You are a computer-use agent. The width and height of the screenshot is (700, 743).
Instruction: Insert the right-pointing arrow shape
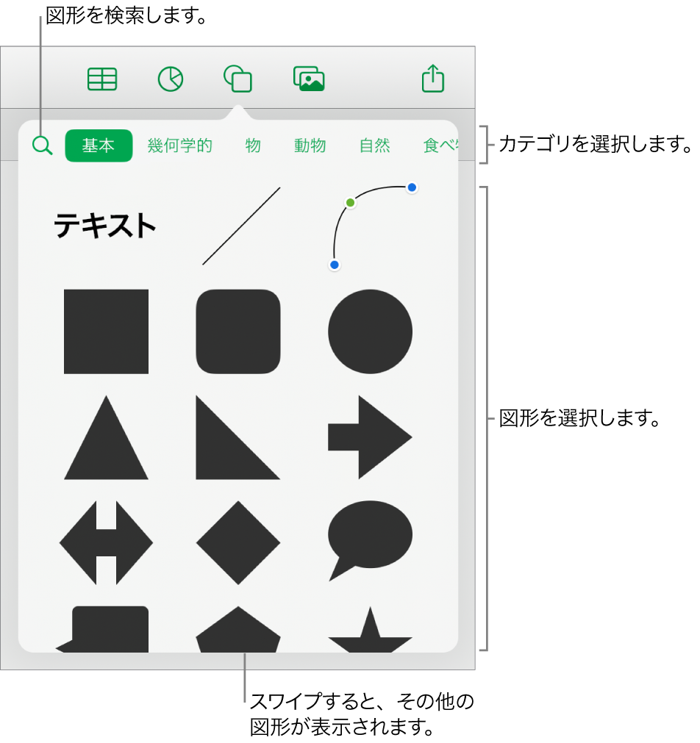pyautogui.click(x=370, y=437)
